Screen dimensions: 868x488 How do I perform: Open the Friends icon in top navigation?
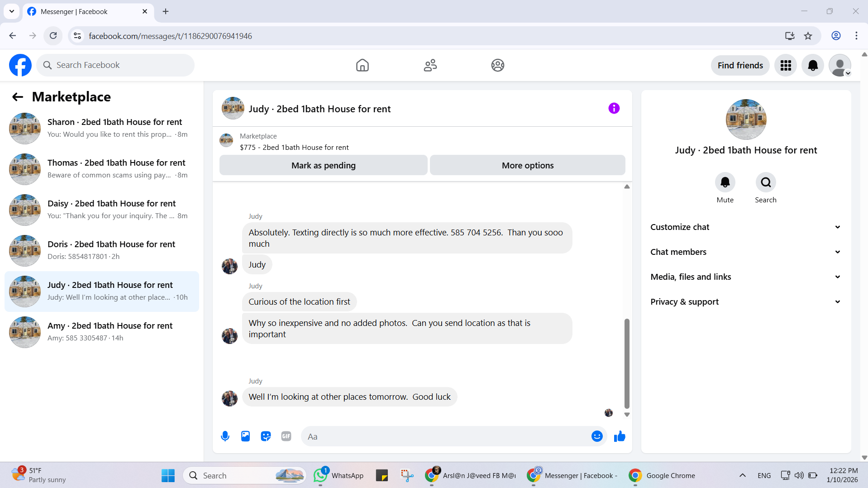click(x=430, y=65)
